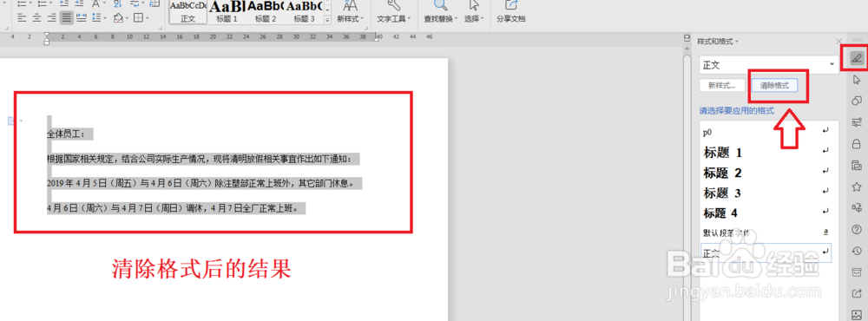Apply 标题 2 style from ribbon gallery
868x321 pixels.
pyautogui.click(x=265, y=11)
